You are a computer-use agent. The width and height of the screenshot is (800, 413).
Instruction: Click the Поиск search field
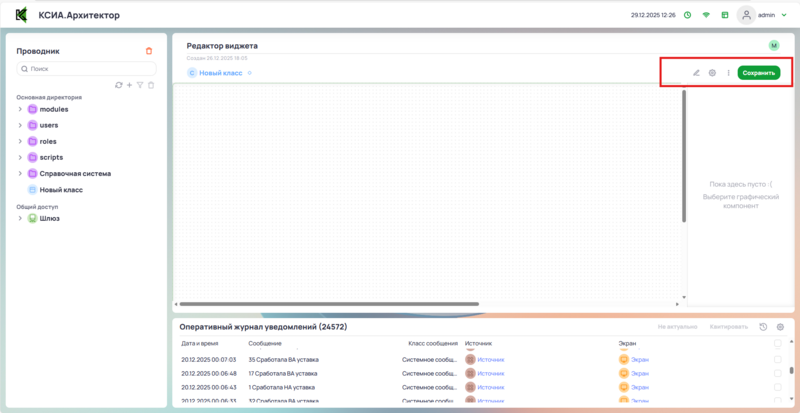coord(87,69)
